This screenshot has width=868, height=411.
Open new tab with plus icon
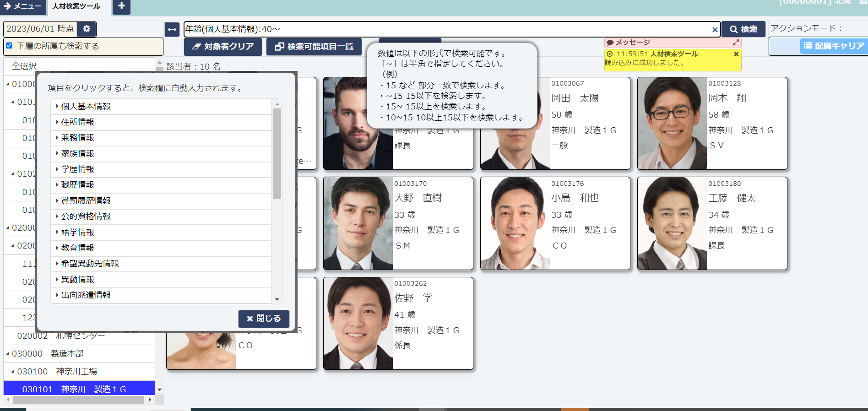121,6
